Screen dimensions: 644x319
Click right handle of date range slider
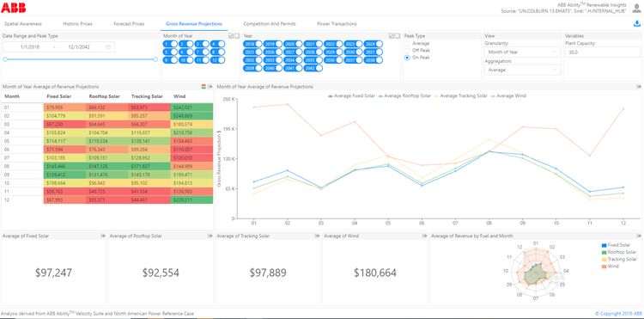(x=155, y=59)
